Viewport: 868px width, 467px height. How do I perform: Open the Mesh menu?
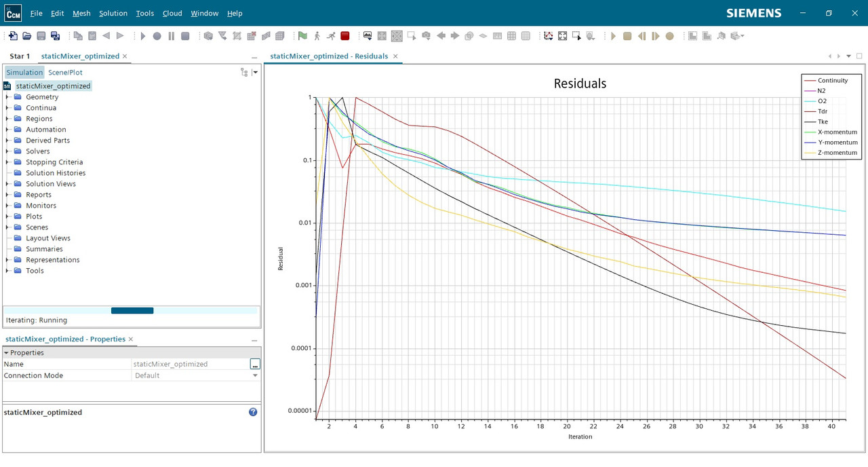[x=81, y=13]
